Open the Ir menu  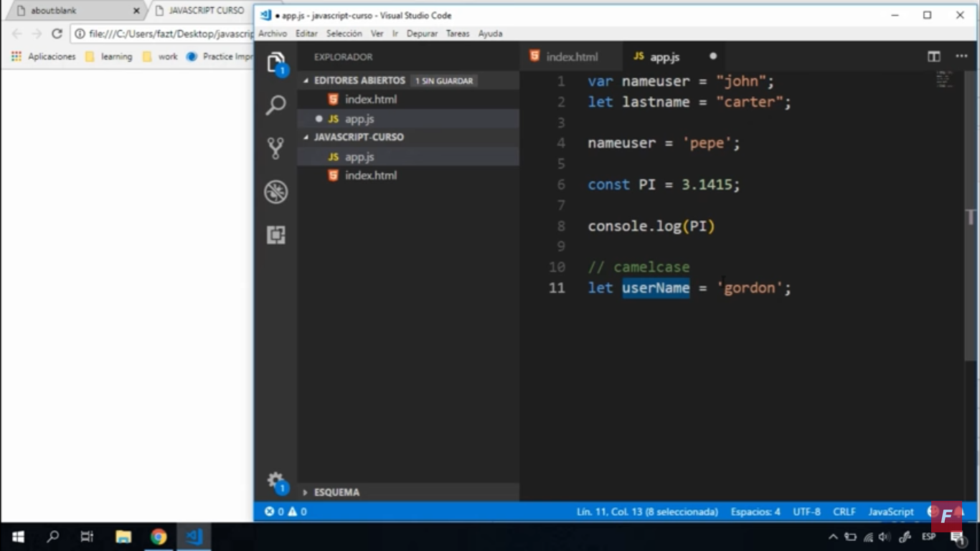point(395,34)
